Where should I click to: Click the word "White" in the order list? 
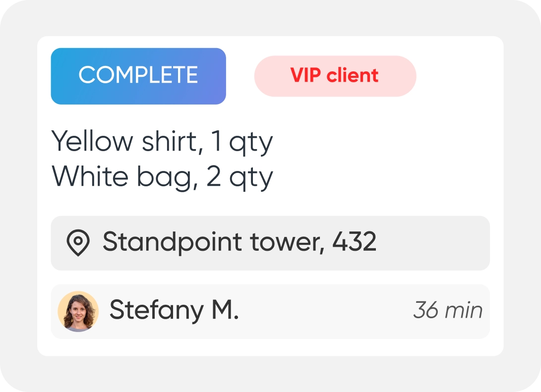pos(87,176)
